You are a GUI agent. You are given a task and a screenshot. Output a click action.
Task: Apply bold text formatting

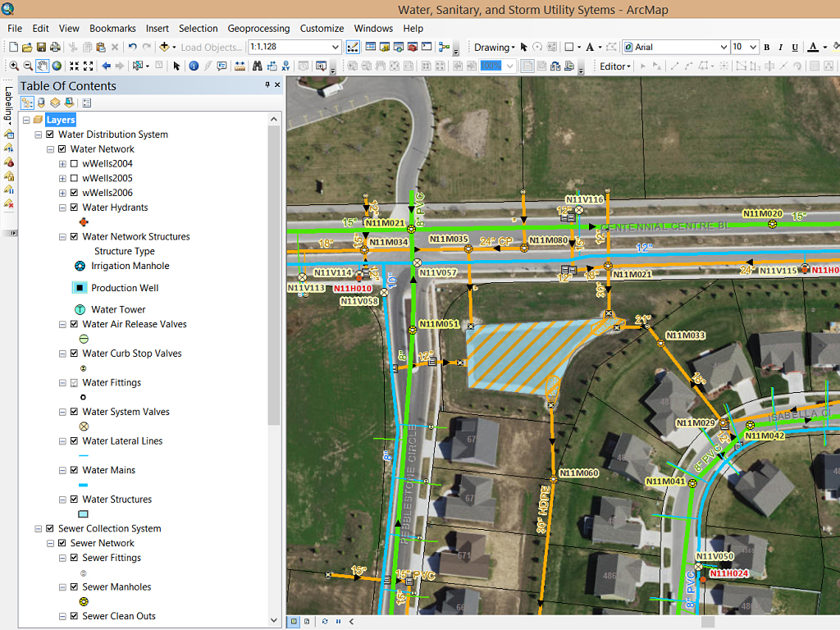coord(767,47)
